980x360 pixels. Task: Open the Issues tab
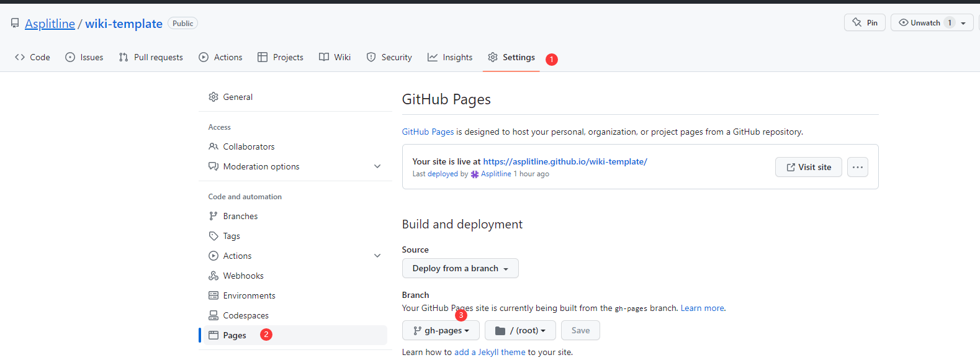click(x=84, y=57)
